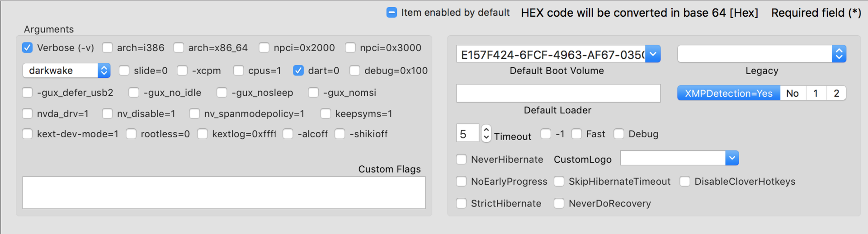This screenshot has height=234, width=868.
Task: Enable the arch=x86_64 boot argument
Action: tap(179, 48)
